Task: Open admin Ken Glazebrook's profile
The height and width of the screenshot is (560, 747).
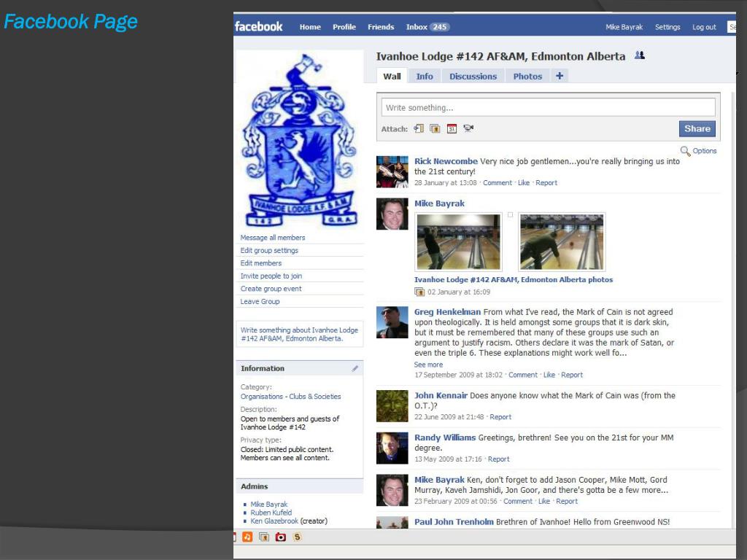Action: (x=274, y=521)
